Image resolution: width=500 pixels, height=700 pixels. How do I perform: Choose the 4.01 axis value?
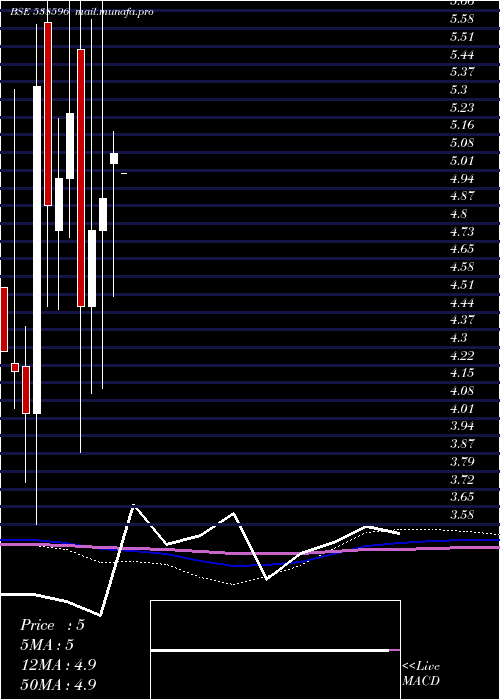pos(462,409)
